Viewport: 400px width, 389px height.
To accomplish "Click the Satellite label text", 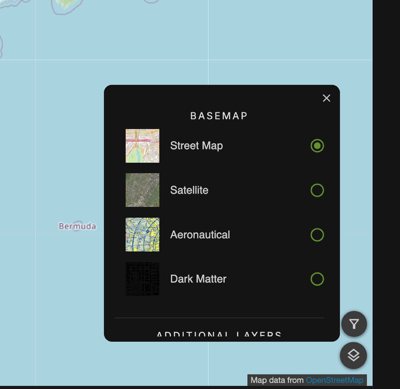I will click(x=189, y=190).
